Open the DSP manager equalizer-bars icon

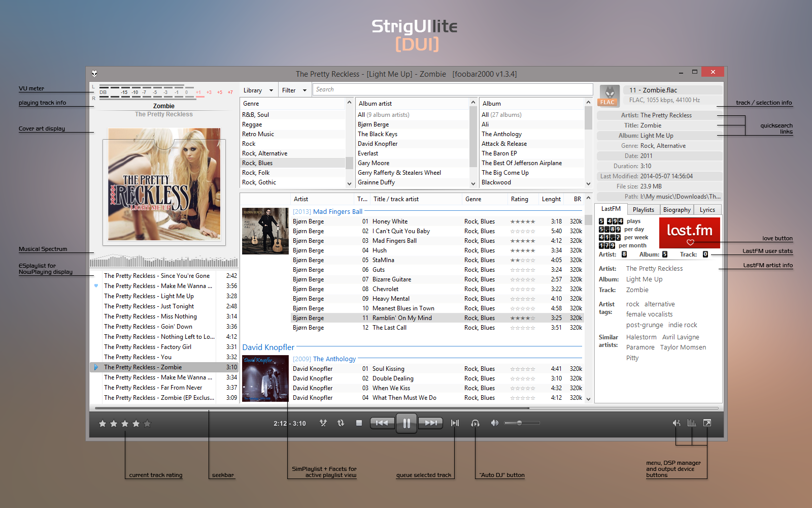tap(692, 423)
